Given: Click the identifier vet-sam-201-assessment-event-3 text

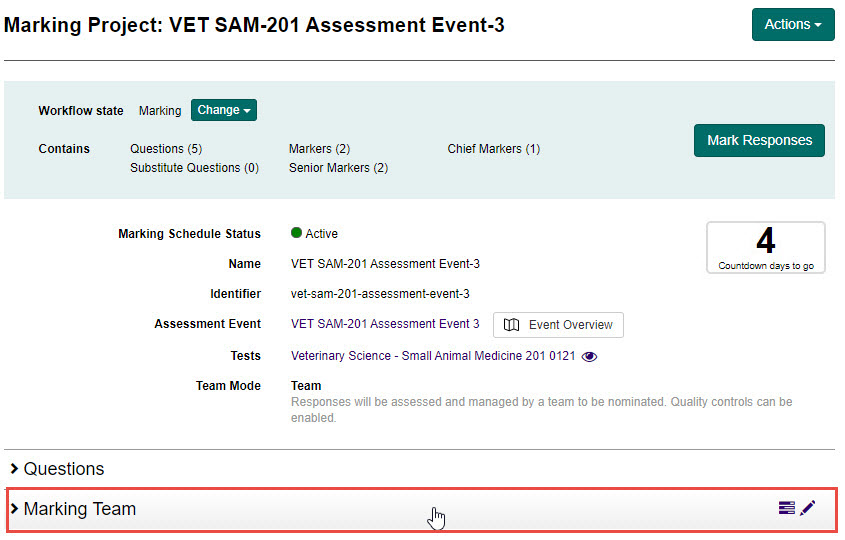Looking at the screenshot, I should [x=380, y=294].
